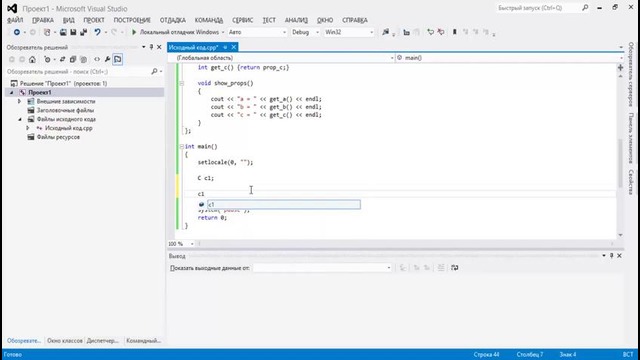Click Solution Explorer sync with active document
This screenshot has width=640, height=360.
click(x=62, y=60)
